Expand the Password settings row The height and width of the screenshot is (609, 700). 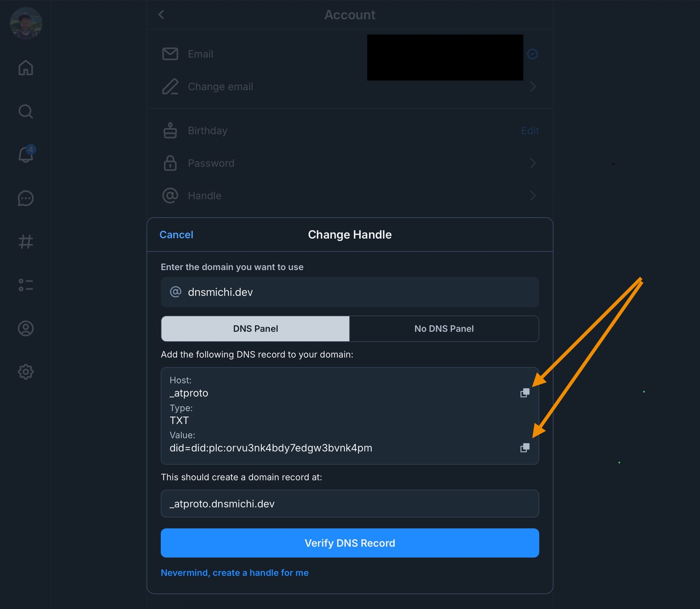click(350, 163)
